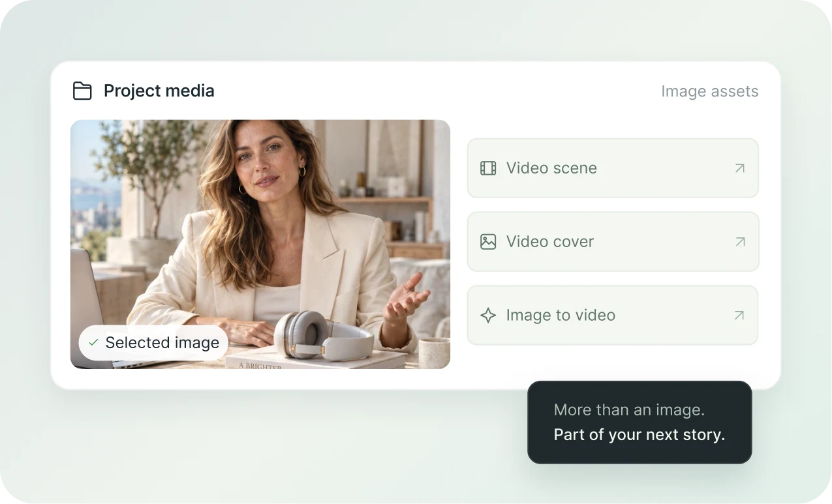Click the film strip icon beside Video scene
The image size is (832, 504).
488,168
